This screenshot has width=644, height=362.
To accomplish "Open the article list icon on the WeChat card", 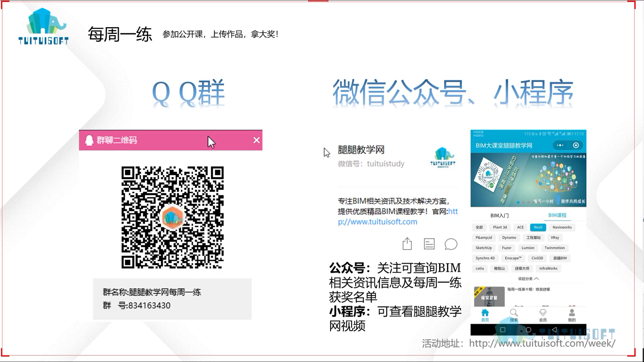I will (x=429, y=244).
